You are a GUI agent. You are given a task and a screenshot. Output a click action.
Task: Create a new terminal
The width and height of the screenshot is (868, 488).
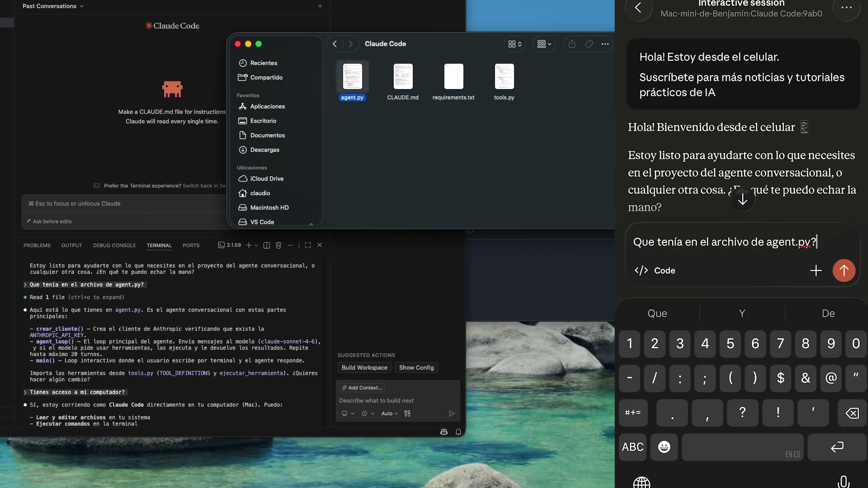pos(249,245)
